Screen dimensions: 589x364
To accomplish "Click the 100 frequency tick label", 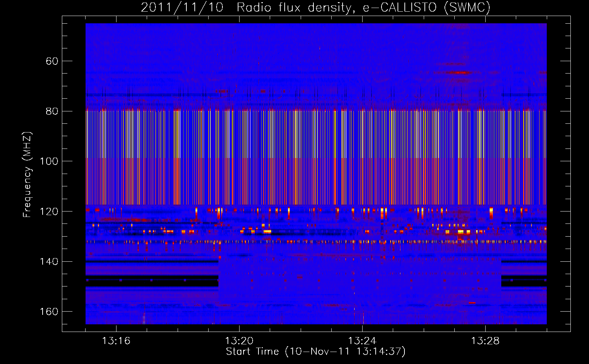I will 49,161.
